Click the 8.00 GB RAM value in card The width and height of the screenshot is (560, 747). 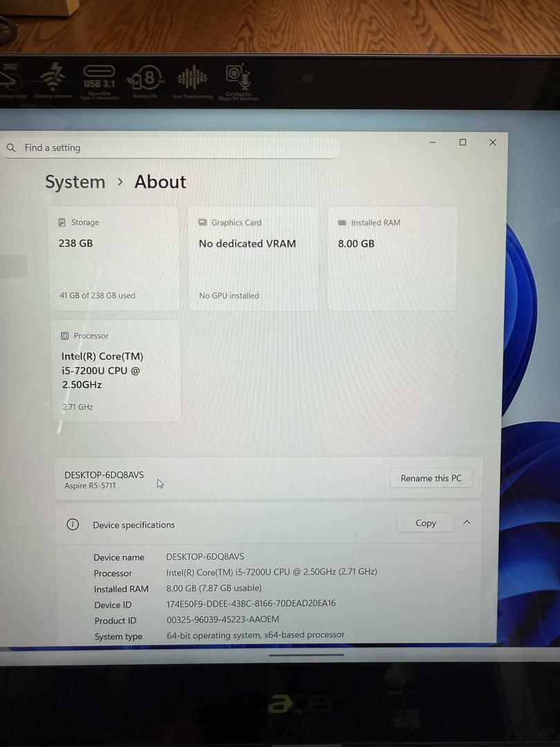point(356,243)
